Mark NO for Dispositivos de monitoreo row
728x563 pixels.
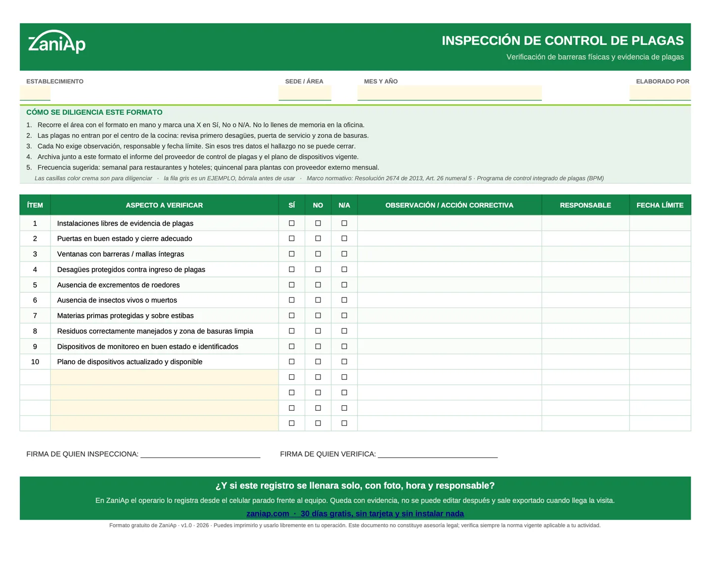coord(318,347)
